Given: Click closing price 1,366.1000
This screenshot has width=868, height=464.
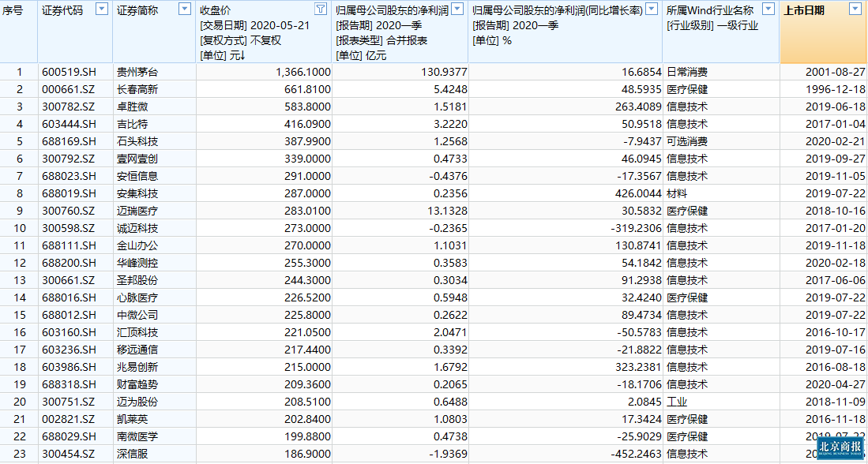Looking at the screenshot, I should coord(305,72).
